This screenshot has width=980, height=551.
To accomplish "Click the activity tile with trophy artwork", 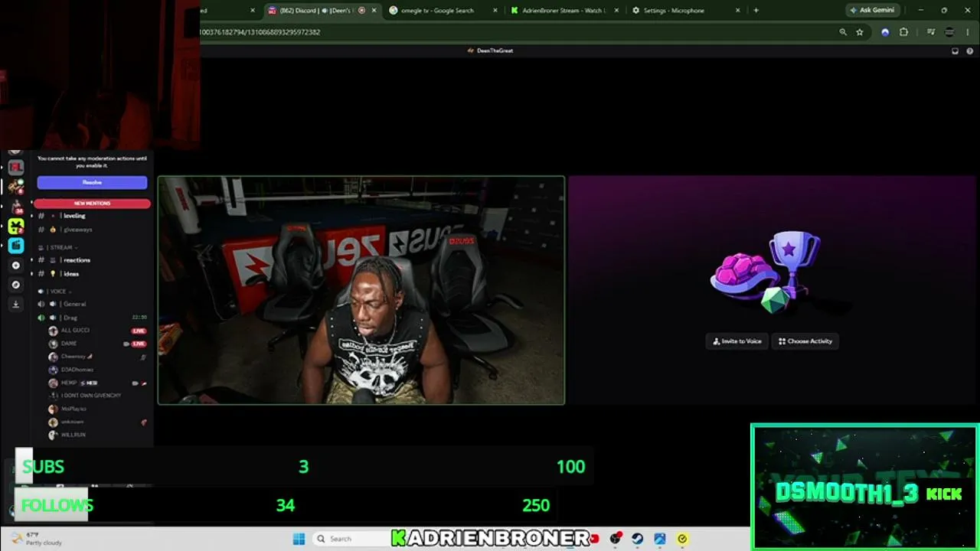I will click(x=772, y=290).
